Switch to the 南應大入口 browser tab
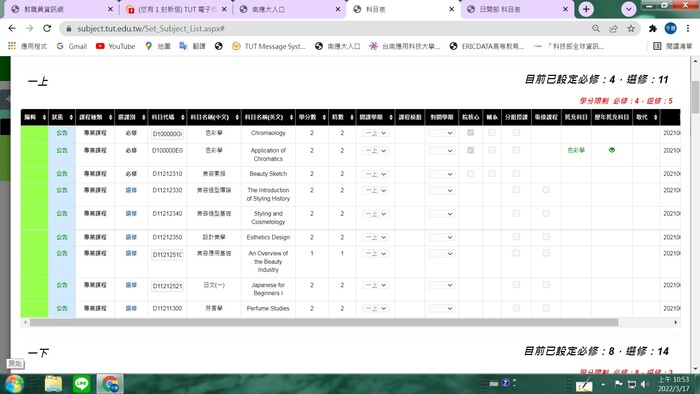Image resolution: width=700 pixels, height=394 pixels. [x=289, y=9]
